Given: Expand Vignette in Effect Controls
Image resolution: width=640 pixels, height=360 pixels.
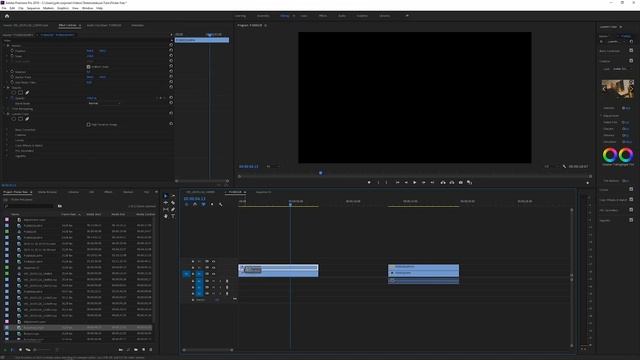Looking at the screenshot, I should [7, 156].
